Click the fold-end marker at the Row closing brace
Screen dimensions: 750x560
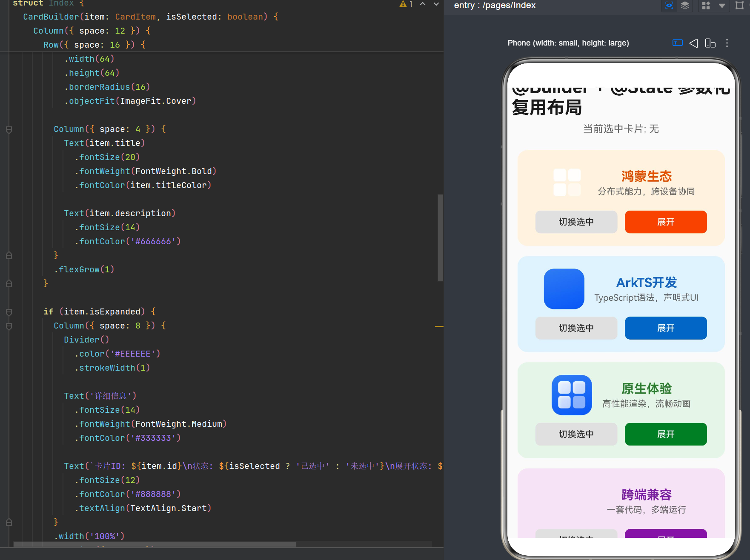pos(9,283)
